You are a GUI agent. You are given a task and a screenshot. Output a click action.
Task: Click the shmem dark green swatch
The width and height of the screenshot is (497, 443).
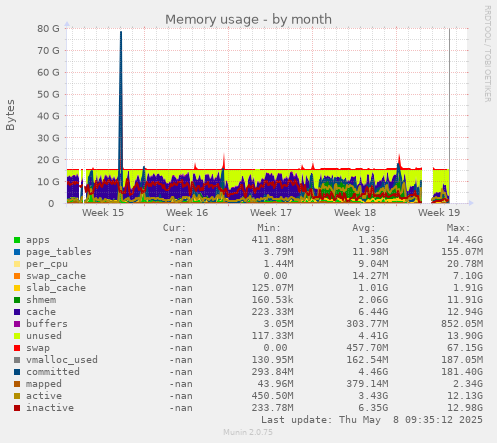coord(17,300)
